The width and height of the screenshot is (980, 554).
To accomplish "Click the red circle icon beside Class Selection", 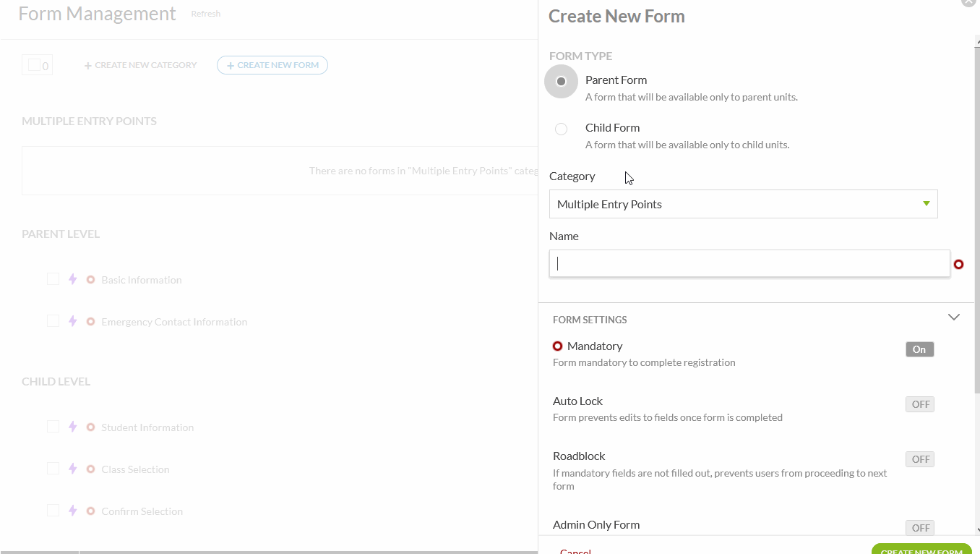I will [90, 469].
